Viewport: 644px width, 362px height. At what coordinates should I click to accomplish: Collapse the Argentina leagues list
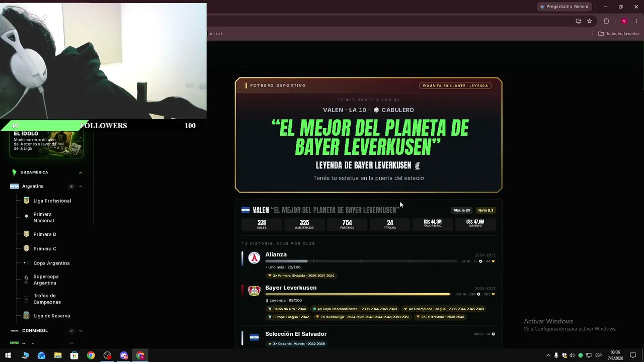(80, 187)
